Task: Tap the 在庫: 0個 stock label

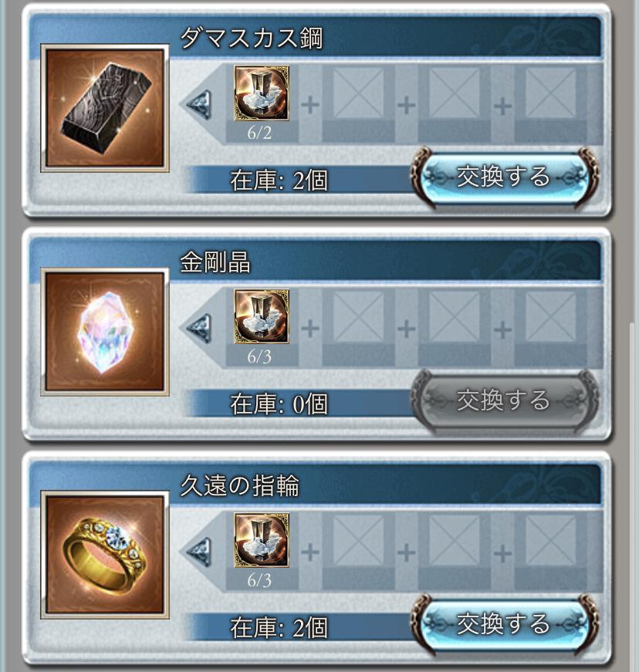Action: [x=279, y=404]
